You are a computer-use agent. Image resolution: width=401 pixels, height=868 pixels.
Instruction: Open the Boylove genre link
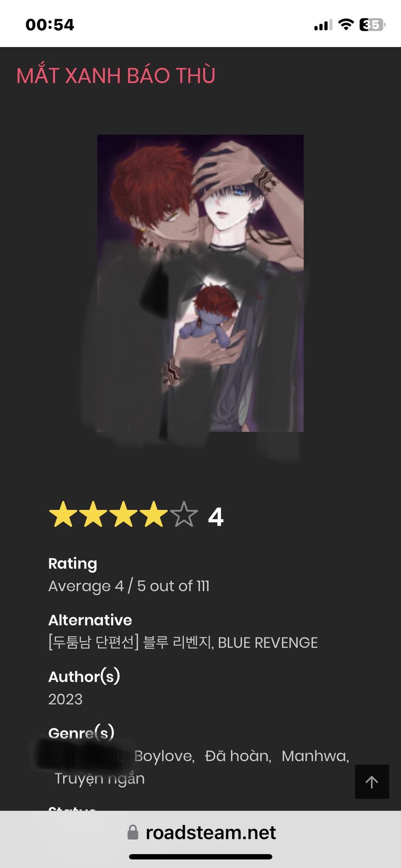164,756
